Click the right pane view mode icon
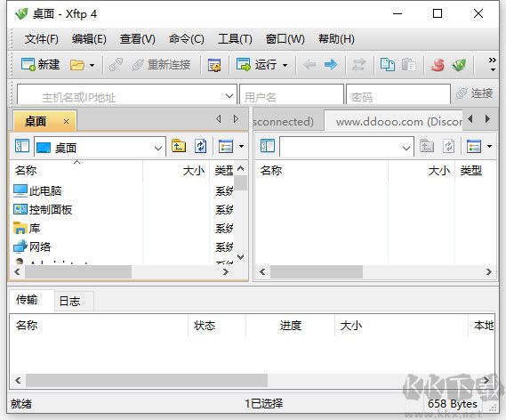The width and height of the screenshot is (506, 420). (x=474, y=146)
